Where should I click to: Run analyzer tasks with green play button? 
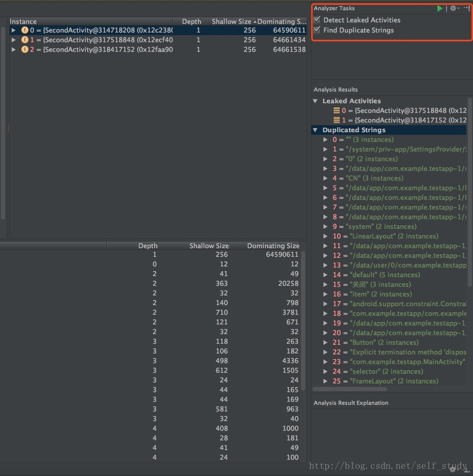pyautogui.click(x=439, y=9)
